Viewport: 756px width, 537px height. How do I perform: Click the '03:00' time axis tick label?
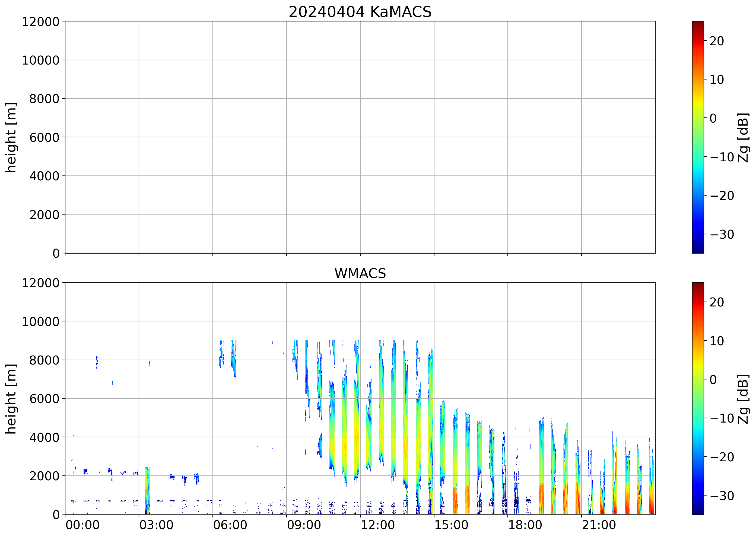click(156, 525)
